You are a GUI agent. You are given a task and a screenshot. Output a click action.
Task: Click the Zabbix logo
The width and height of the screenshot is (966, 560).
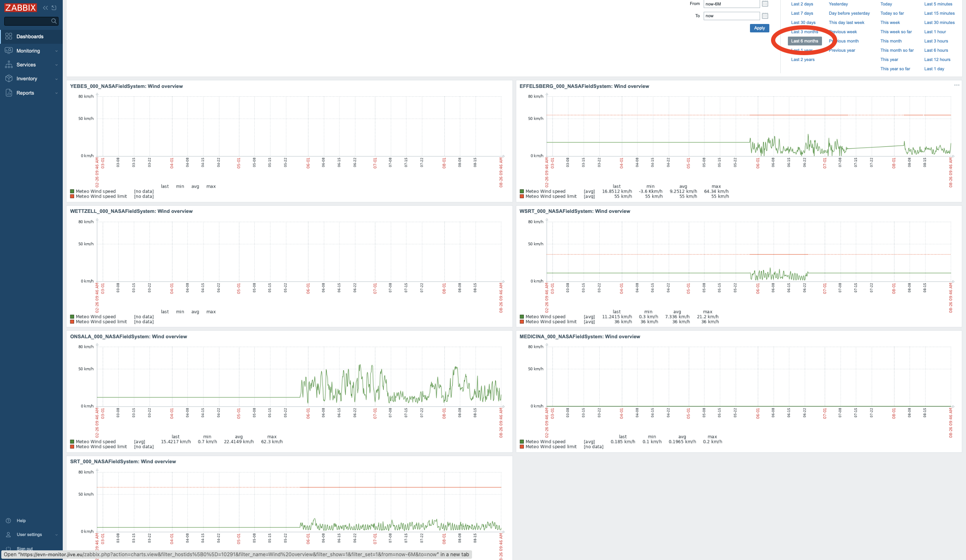pos(20,8)
